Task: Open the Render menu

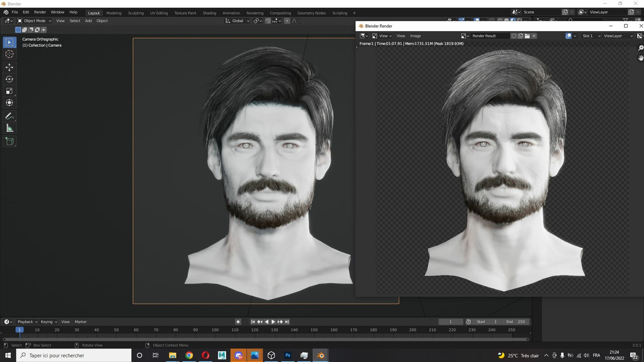Action: click(40, 12)
